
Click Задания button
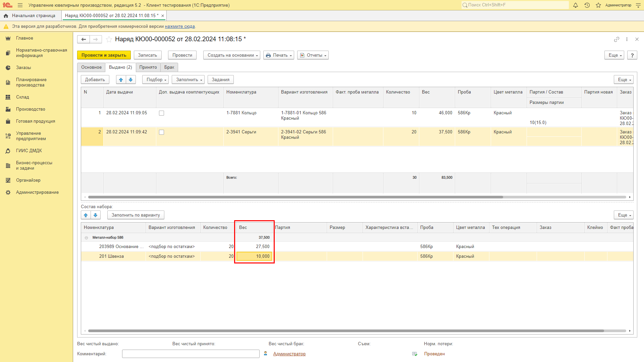[221, 79]
